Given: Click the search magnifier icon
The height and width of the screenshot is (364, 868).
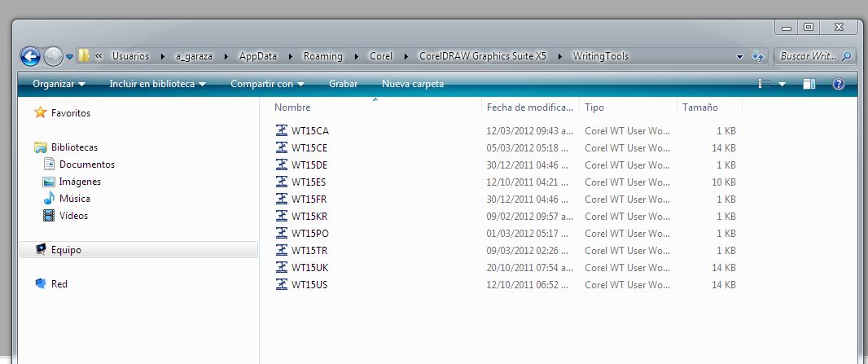Looking at the screenshot, I should (x=846, y=56).
